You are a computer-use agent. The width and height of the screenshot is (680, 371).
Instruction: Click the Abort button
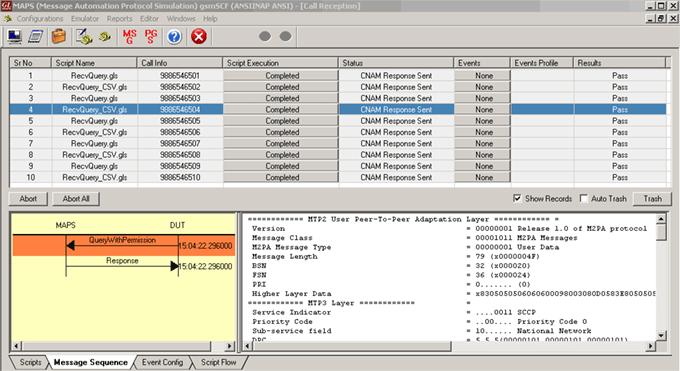[x=28, y=199]
